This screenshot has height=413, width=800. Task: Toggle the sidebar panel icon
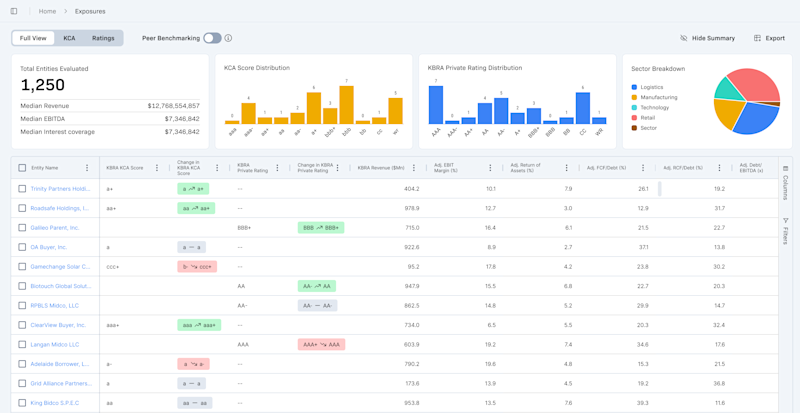point(14,11)
